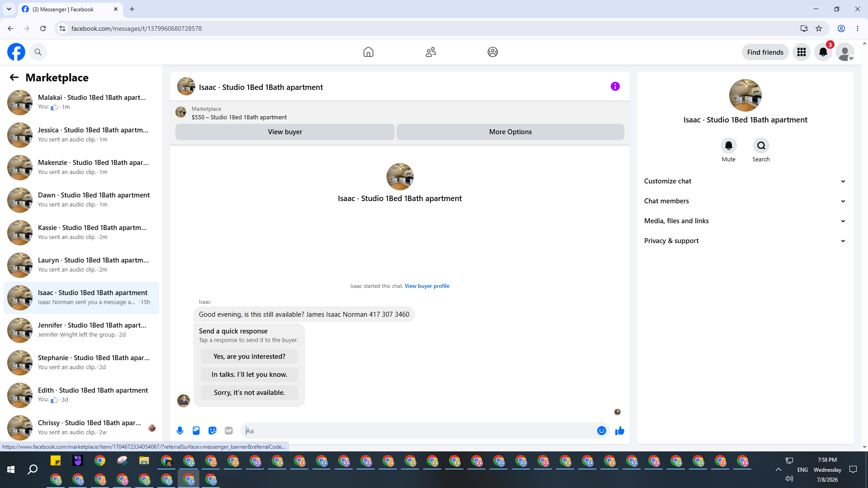Expand Customize chat section

click(x=745, y=181)
